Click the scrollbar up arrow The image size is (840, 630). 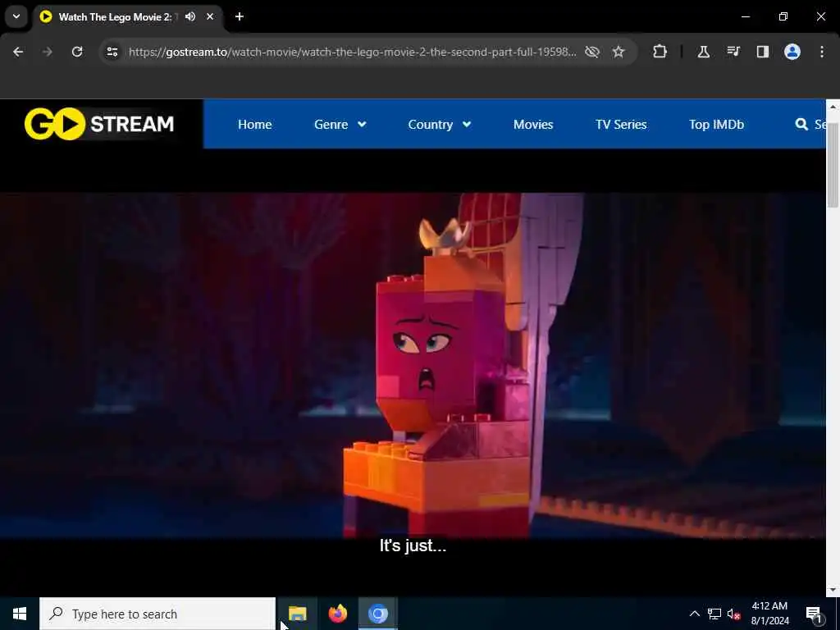click(833, 107)
